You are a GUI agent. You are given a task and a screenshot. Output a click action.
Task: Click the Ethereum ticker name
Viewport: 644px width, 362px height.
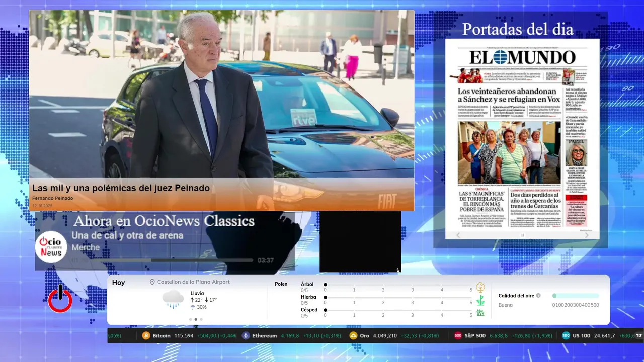[x=265, y=336]
